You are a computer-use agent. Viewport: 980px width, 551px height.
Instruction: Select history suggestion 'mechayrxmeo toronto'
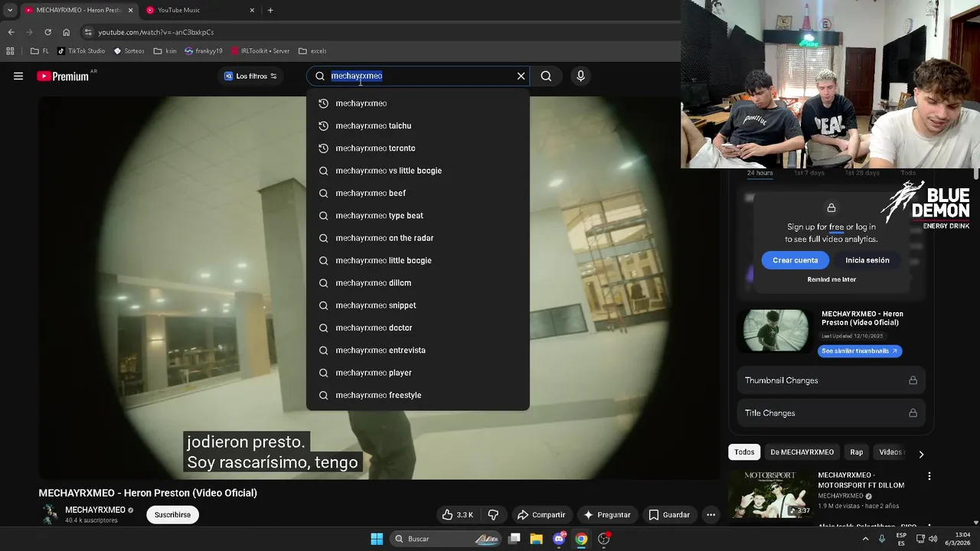417,148
